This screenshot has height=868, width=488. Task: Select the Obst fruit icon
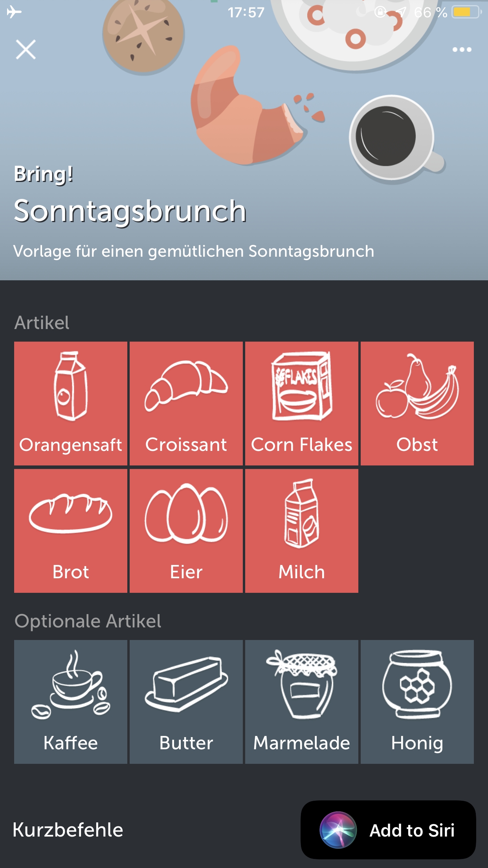(x=417, y=386)
